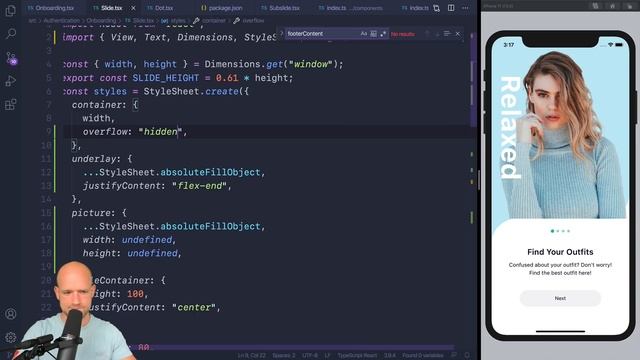Expand the replace toggle in find widget
640x360 pixels.
coord(281,34)
